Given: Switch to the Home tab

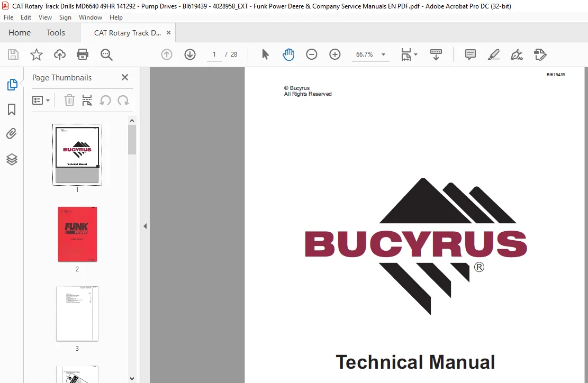Looking at the screenshot, I should (x=20, y=33).
